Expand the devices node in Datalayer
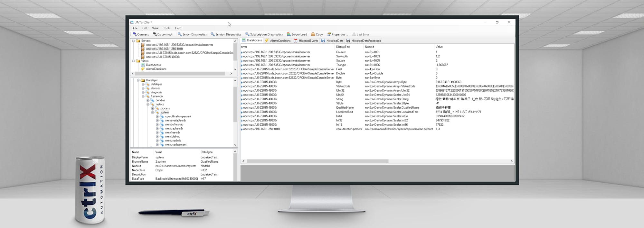The width and height of the screenshot is (644, 228). [x=143, y=88]
